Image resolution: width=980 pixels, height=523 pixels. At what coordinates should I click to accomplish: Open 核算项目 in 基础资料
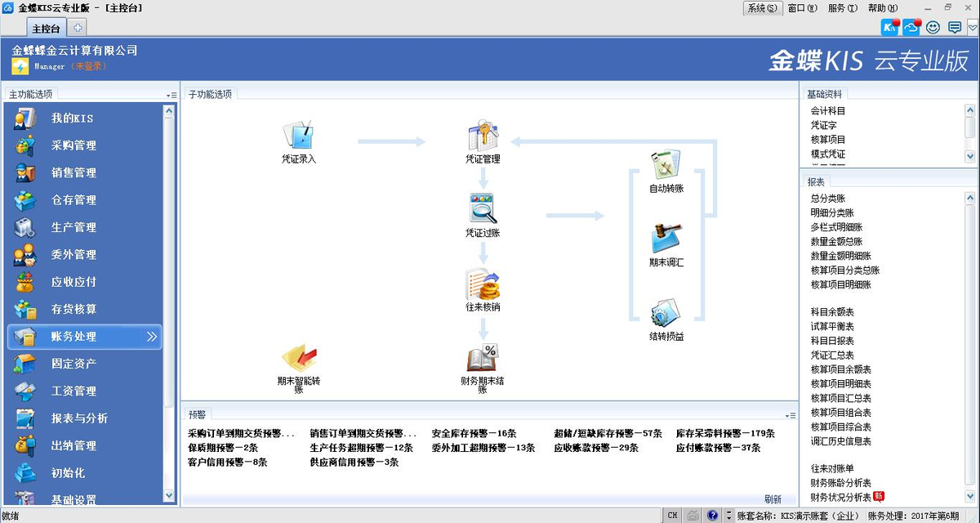828,140
